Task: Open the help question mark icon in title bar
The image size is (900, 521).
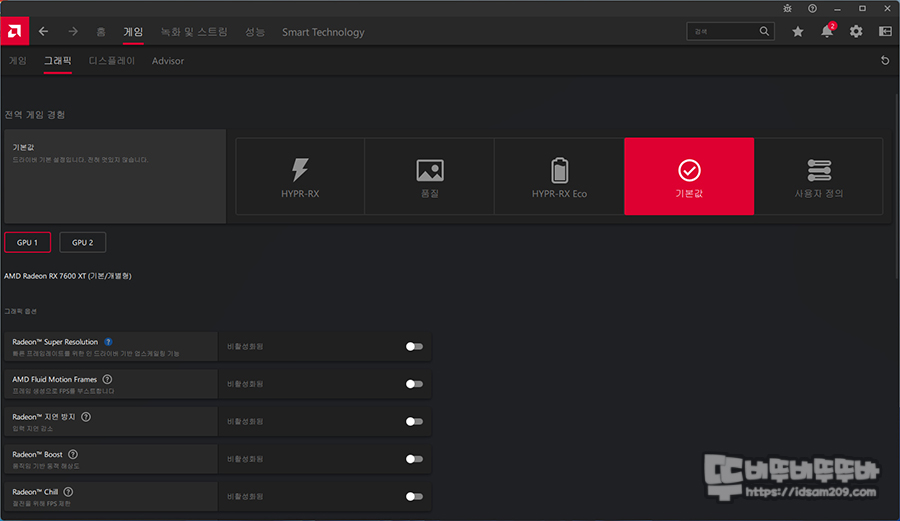Action: [812, 9]
